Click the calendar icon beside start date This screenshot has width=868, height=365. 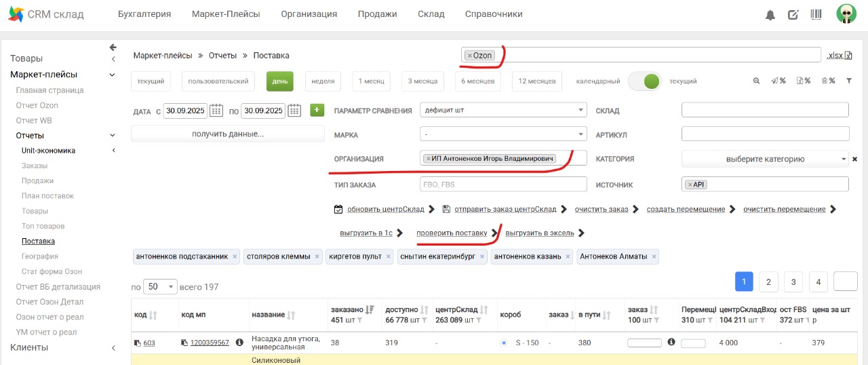click(216, 111)
